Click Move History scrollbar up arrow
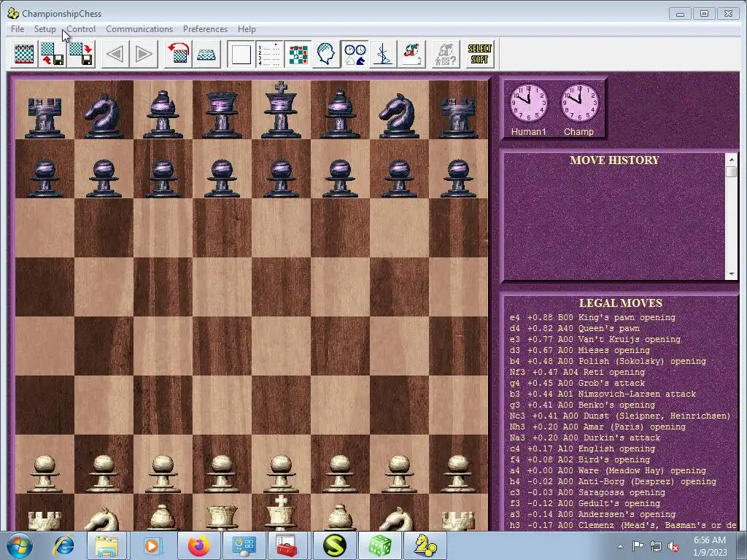This screenshot has height=560, width=747. pyautogui.click(x=731, y=159)
